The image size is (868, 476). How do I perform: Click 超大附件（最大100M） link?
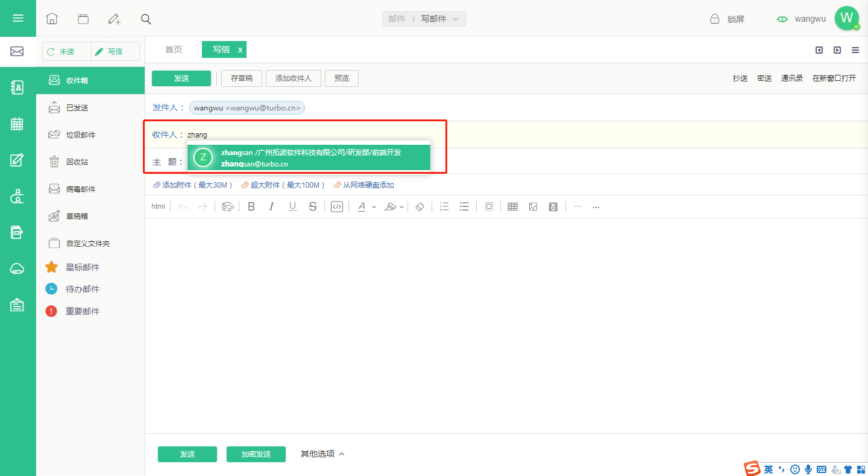(x=283, y=185)
